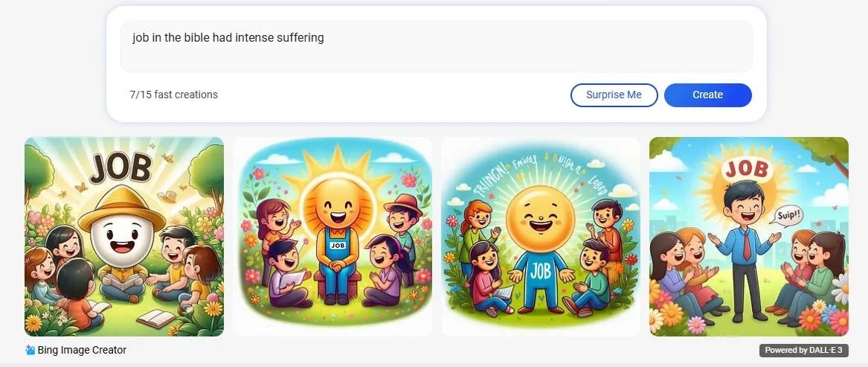Click the Create button
The height and width of the screenshot is (367, 868).
tap(707, 95)
